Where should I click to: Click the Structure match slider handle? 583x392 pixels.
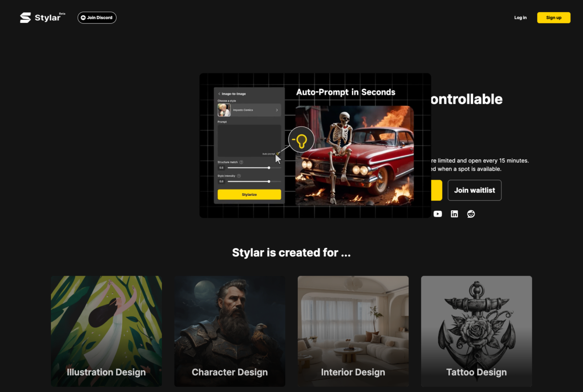tap(269, 168)
